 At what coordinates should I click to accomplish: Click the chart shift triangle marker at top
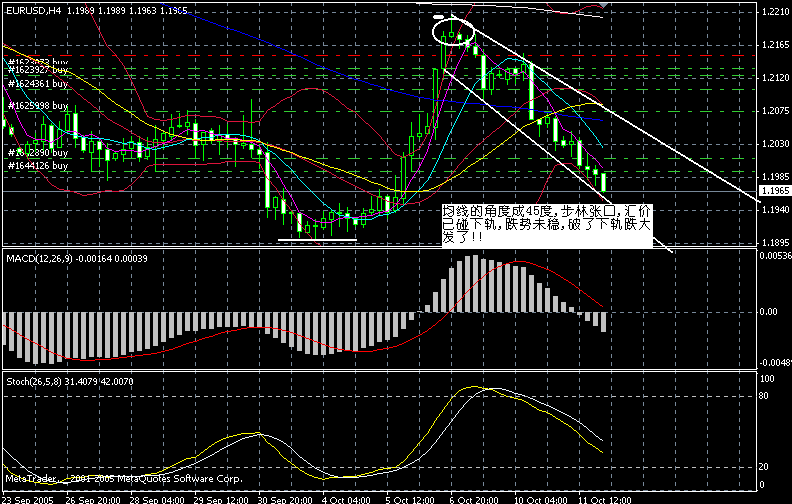(x=603, y=5)
